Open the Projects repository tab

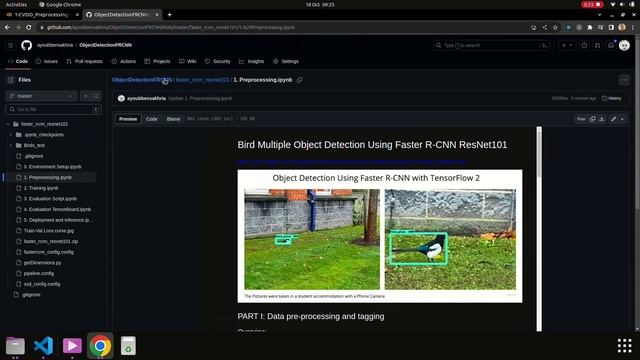[157, 61]
